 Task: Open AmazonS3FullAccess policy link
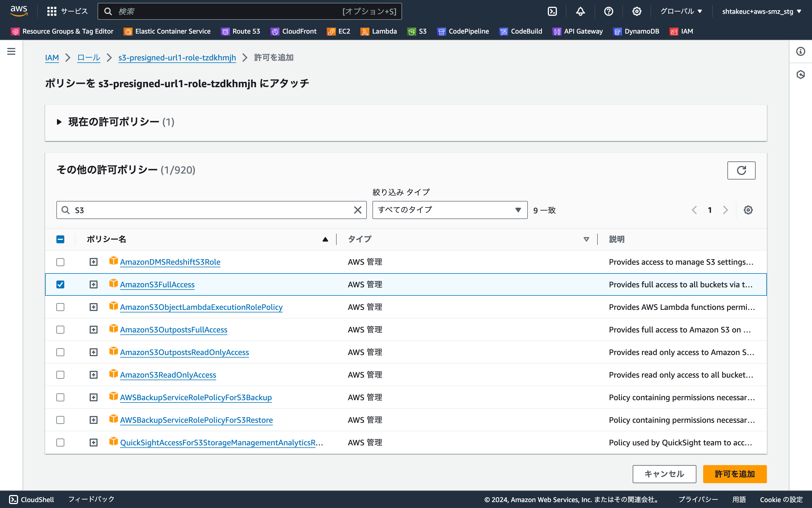pyautogui.click(x=157, y=284)
